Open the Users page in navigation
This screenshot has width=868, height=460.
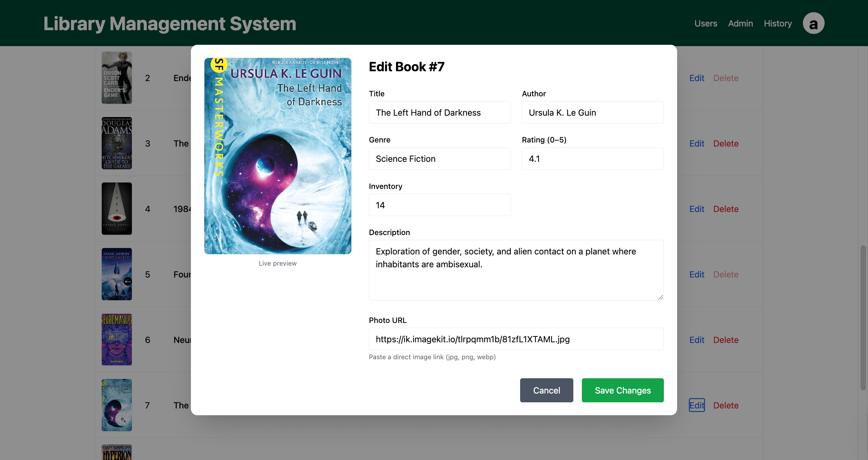[x=706, y=23]
